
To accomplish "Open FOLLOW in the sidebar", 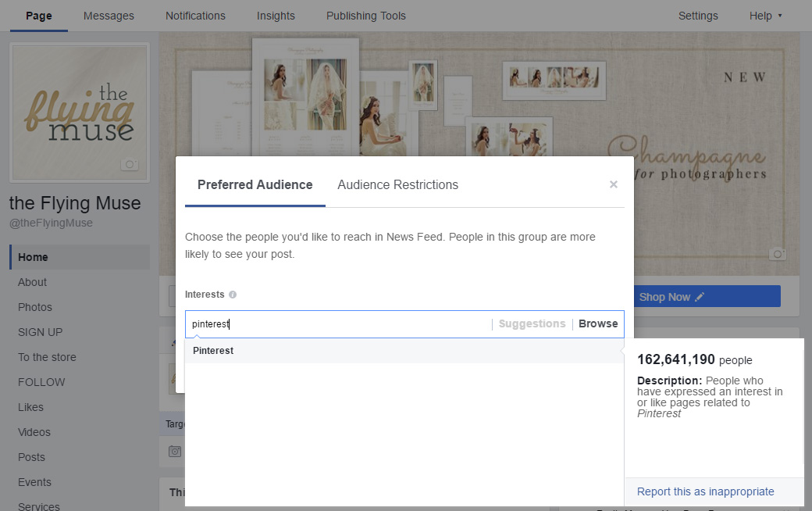I will click(41, 383).
